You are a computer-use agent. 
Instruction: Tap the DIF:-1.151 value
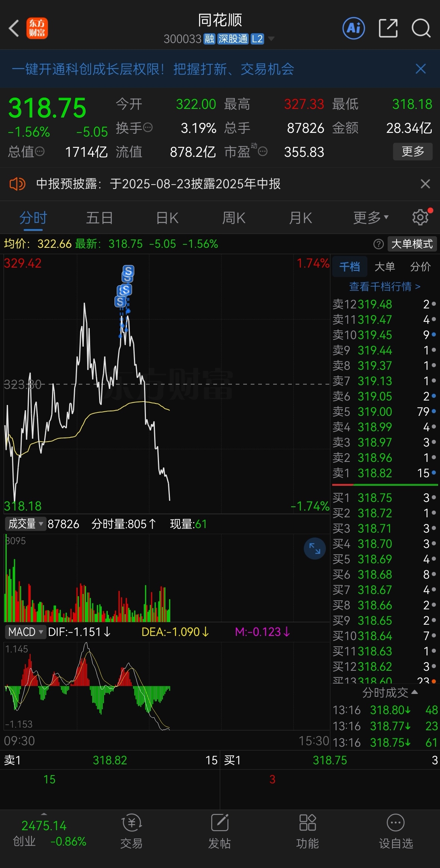pyautogui.click(x=79, y=632)
